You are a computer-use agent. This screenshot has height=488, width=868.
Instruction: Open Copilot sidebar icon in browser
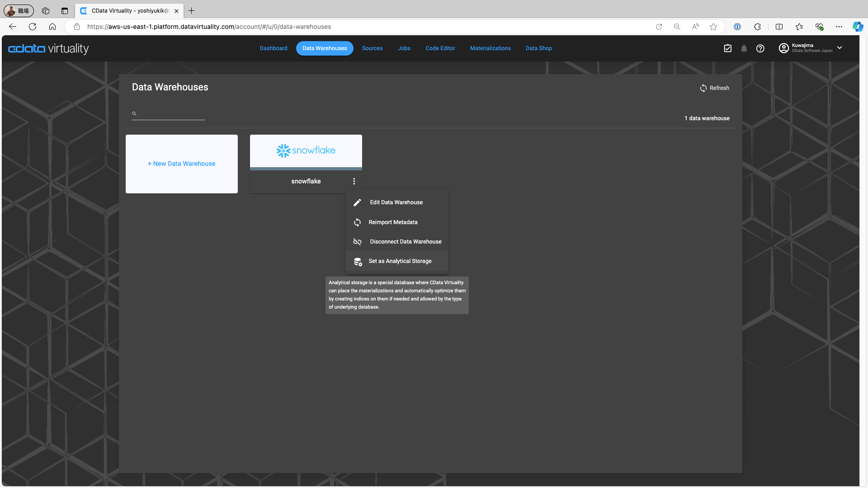point(857,27)
